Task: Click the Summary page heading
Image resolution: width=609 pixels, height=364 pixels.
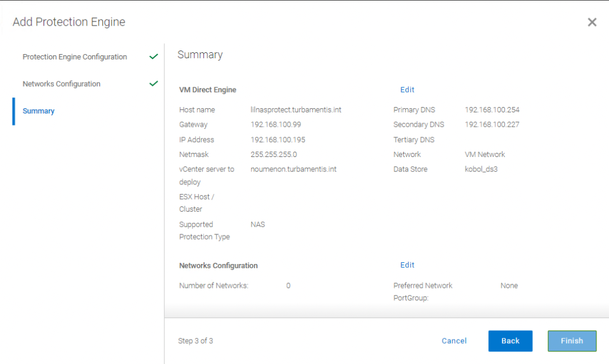Action: (x=200, y=55)
